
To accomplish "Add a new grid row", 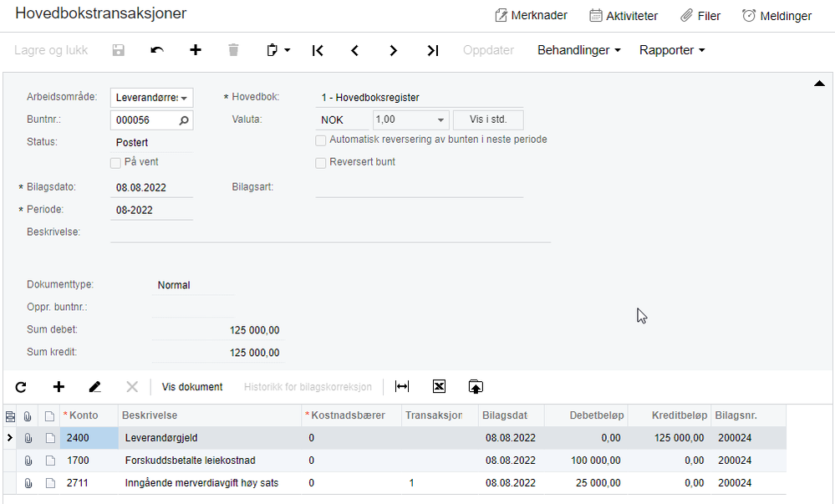I will pyautogui.click(x=59, y=387).
